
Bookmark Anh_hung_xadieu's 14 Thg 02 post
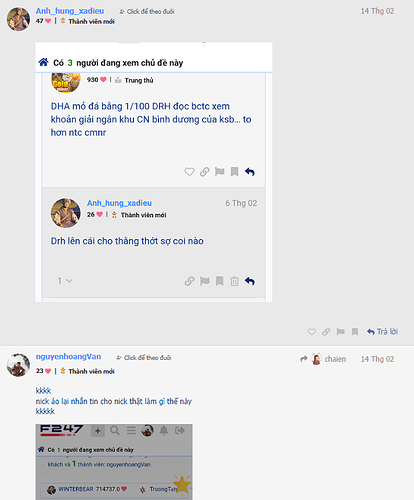(355, 332)
